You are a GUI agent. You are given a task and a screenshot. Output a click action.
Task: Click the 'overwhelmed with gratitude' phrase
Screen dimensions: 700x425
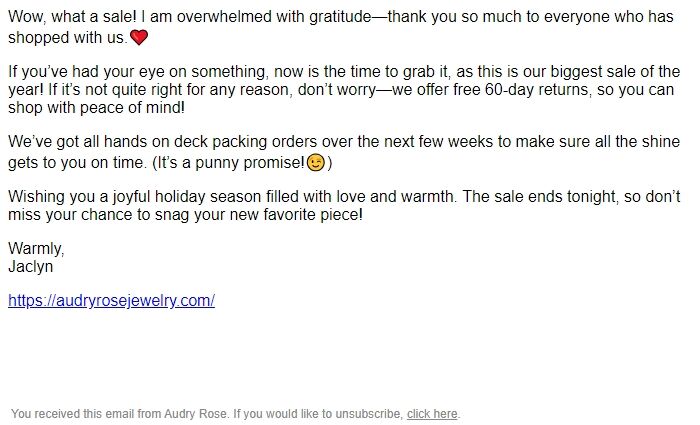[274, 17]
